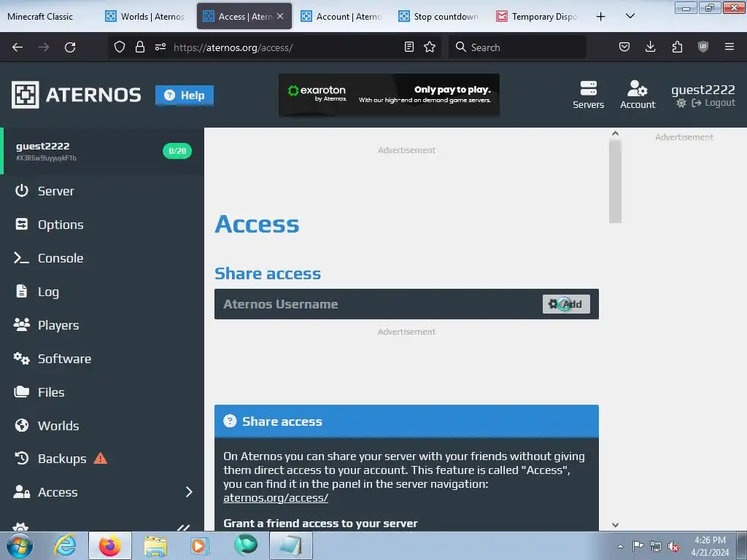
Task: Open the Servers header icon
Action: tap(589, 95)
